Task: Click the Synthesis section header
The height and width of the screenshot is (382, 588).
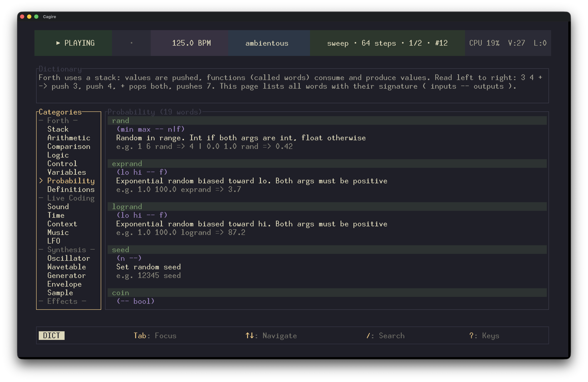Action: tap(66, 250)
